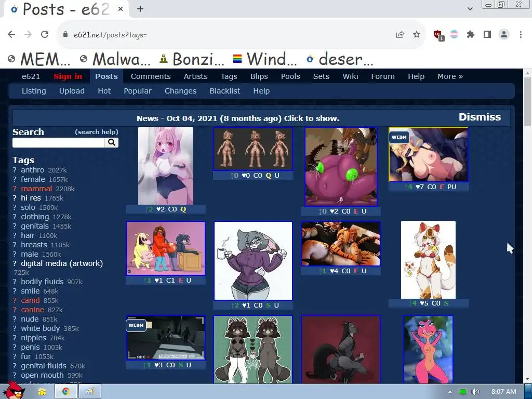Click the scrollbar down arrow
Viewport: 532px width, 399px height.
click(x=527, y=379)
